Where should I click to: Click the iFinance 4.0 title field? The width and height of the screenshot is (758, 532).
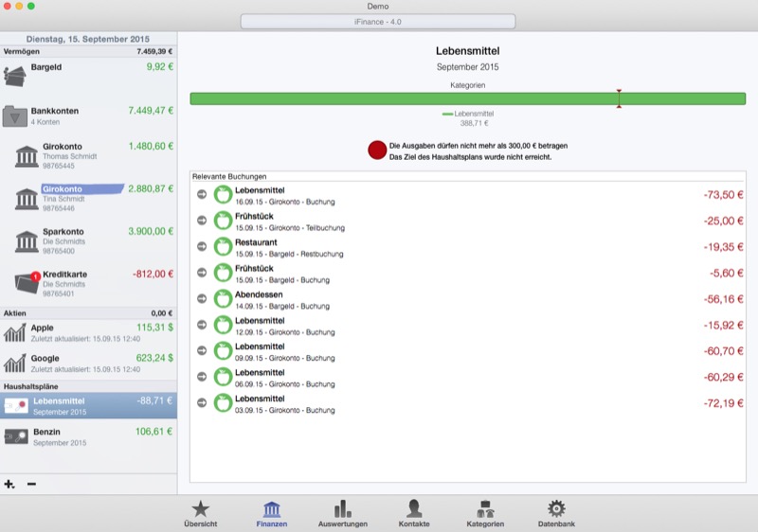pos(378,22)
